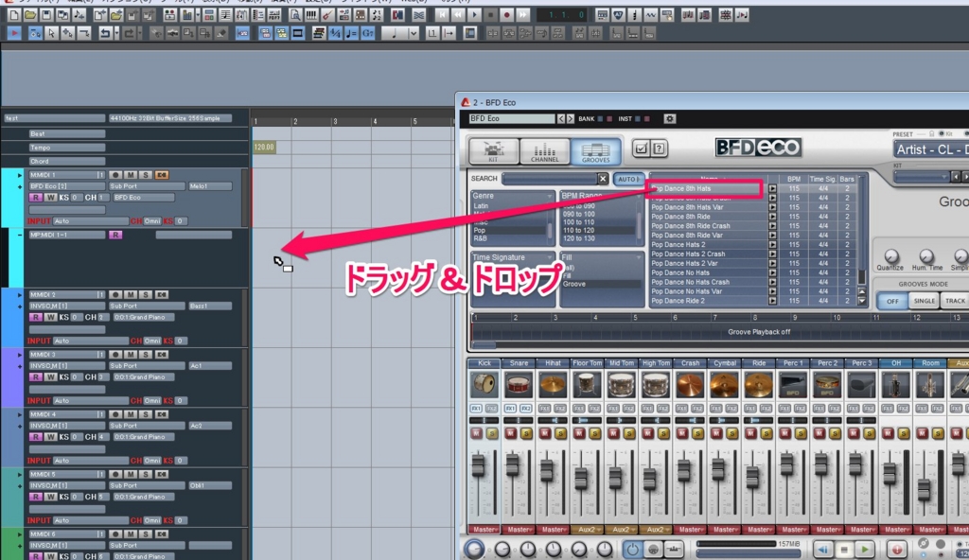Screen dimensions: 969x560
Task: Select the Snare drum slot image
Action: click(x=518, y=384)
